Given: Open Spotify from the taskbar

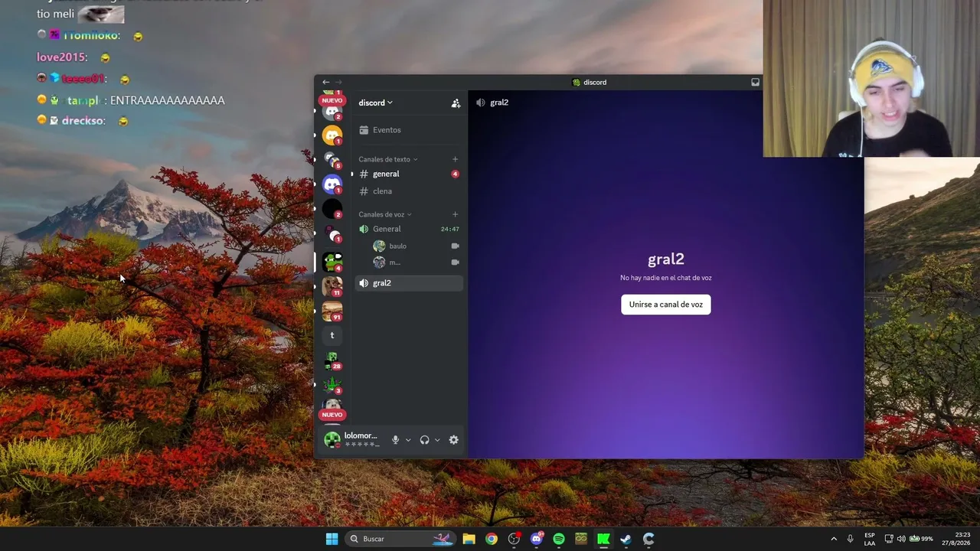Looking at the screenshot, I should click(559, 539).
